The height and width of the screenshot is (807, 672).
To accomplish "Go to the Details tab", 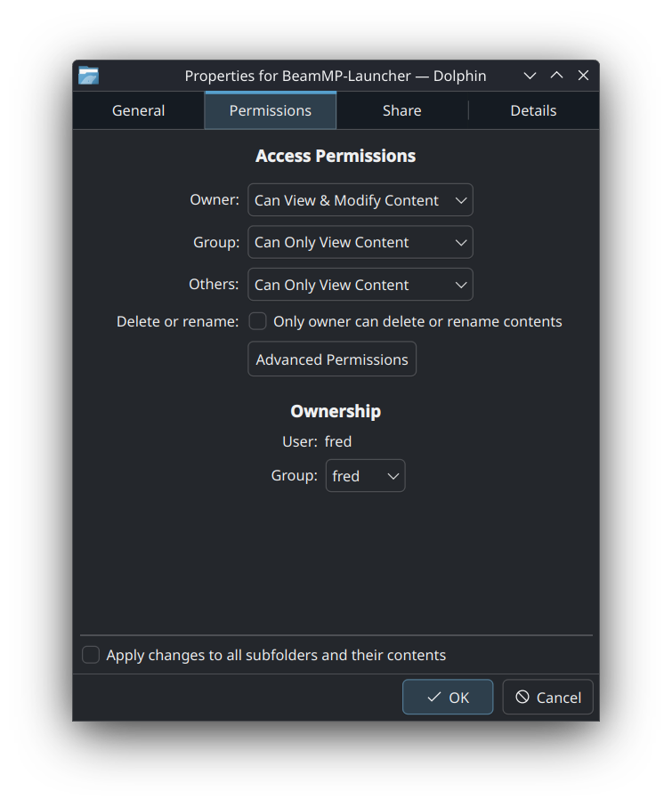I will point(533,110).
